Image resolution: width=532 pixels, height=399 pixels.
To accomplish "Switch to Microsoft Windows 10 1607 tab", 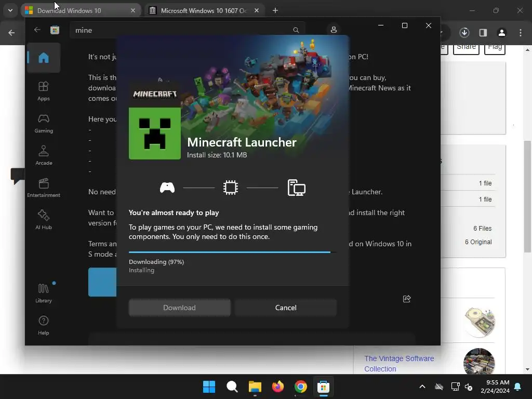I will tap(205, 10).
